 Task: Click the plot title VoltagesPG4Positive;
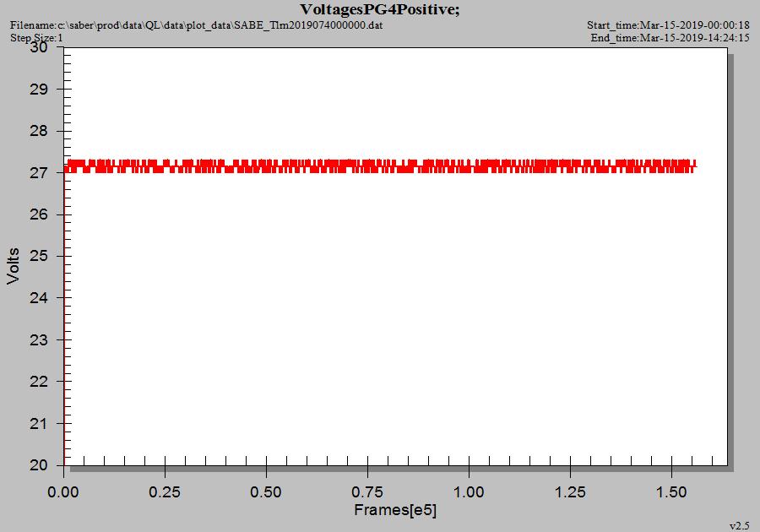(379, 9)
